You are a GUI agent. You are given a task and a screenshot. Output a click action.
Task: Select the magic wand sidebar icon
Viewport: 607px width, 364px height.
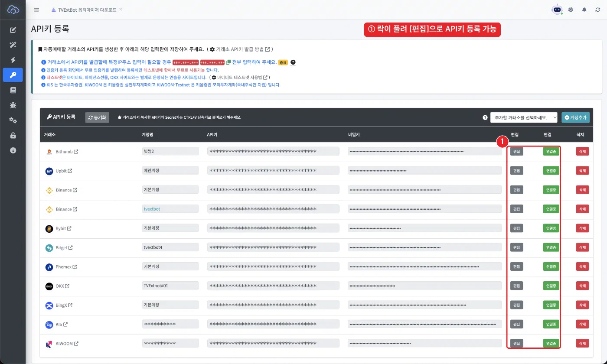13,45
